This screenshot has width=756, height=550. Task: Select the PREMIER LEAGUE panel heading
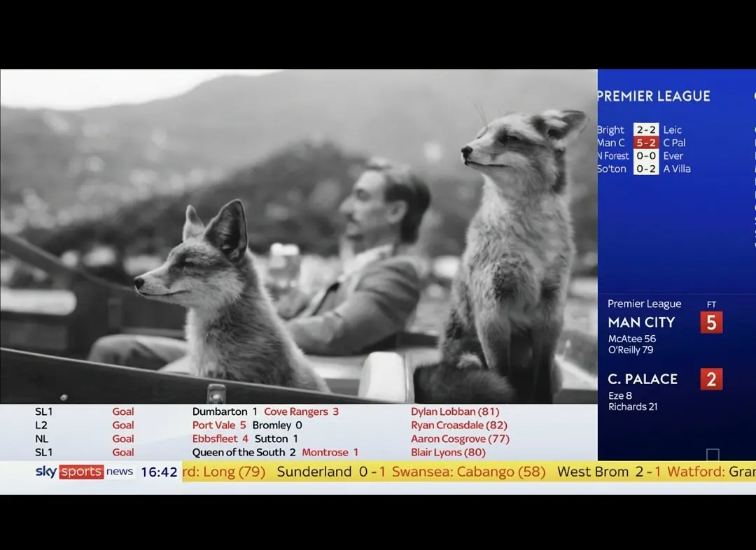(x=653, y=97)
